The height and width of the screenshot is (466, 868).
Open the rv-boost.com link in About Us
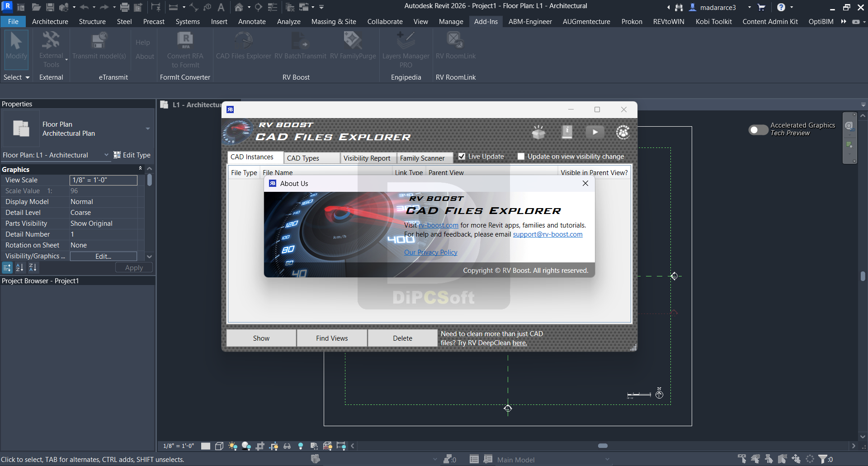pos(439,225)
